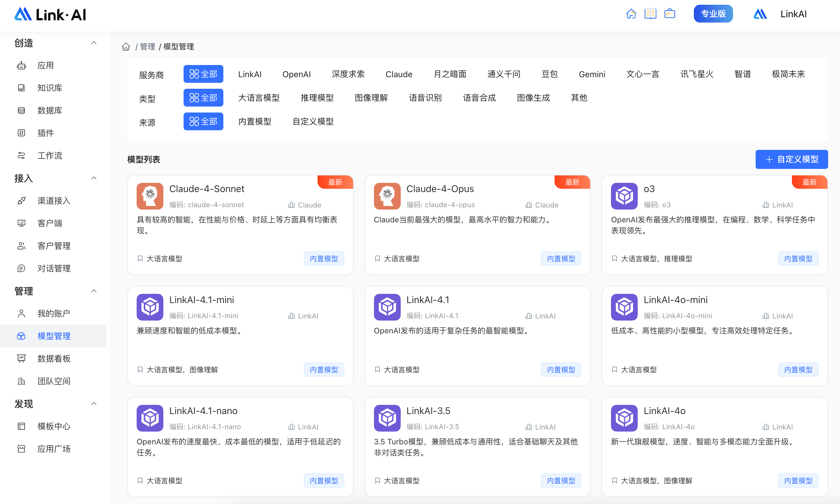Click the LinkAI username in header
This screenshot has width=840, height=504.
pyautogui.click(x=793, y=14)
